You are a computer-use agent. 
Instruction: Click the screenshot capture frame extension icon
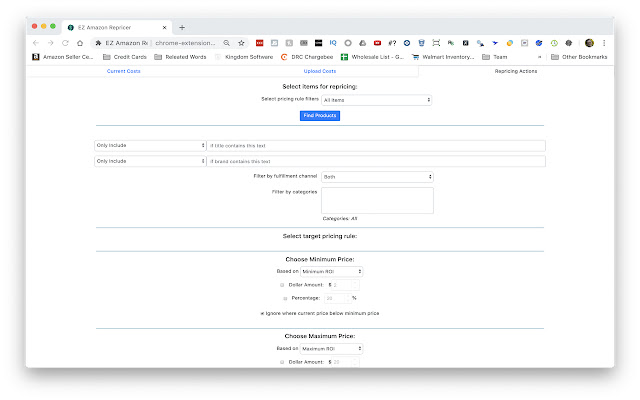[x=436, y=43]
